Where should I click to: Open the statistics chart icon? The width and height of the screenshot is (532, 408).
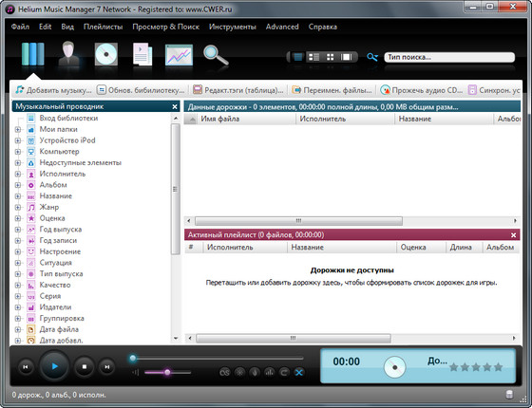pyautogui.click(x=179, y=55)
